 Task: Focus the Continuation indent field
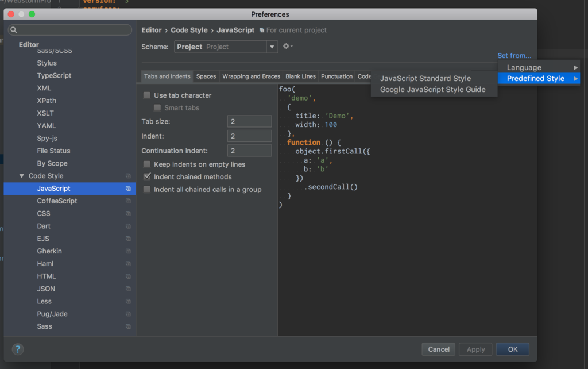(249, 151)
